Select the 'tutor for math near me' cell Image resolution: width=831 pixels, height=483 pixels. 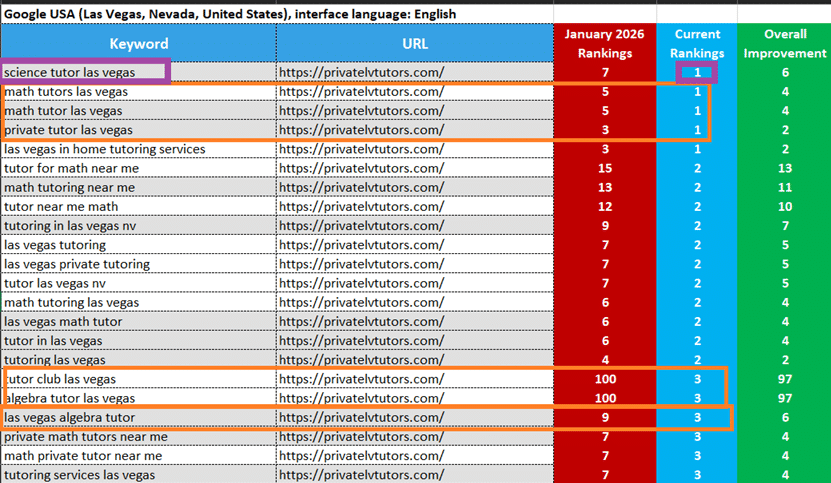138,168
